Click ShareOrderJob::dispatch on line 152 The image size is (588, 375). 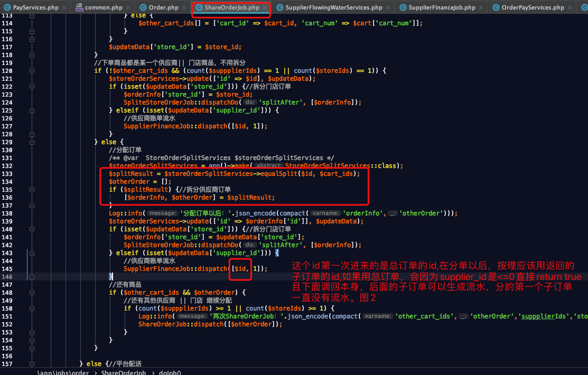(x=181, y=324)
